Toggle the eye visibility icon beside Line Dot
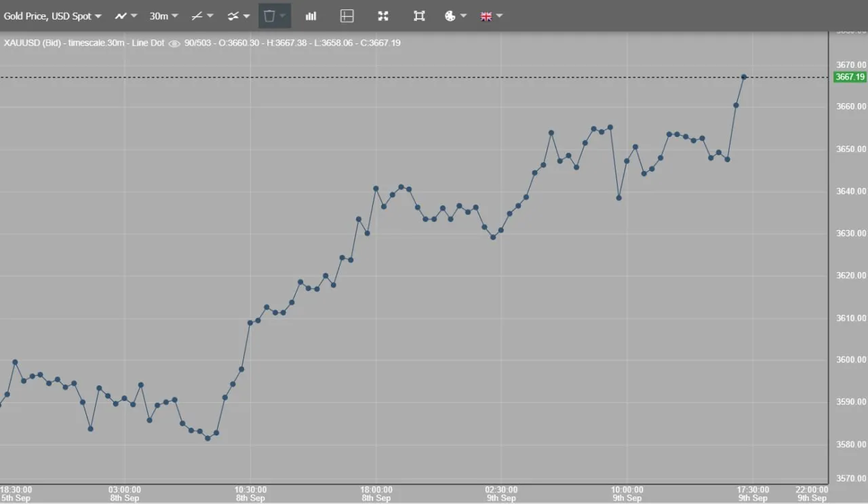 [174, 43]
